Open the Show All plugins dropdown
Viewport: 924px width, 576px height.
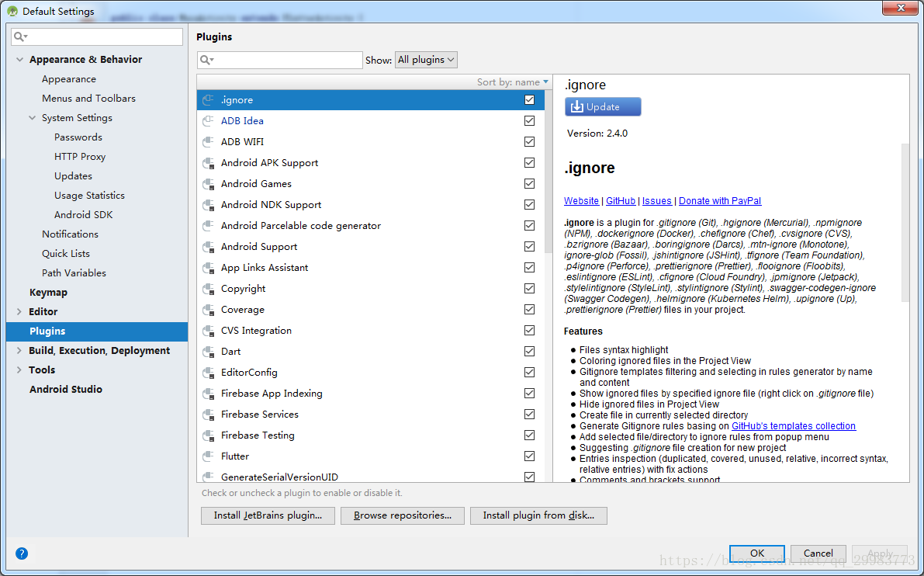point(426,60)
